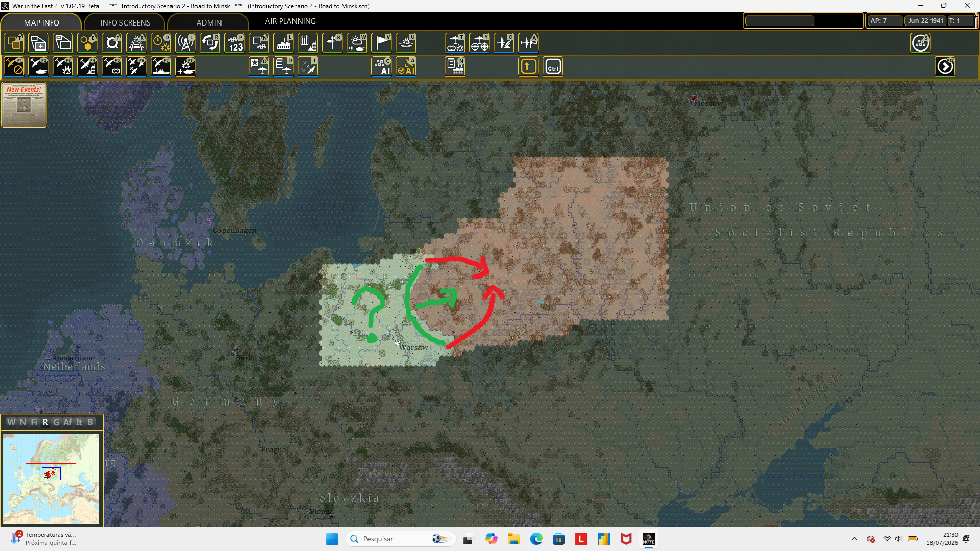This screenshot has width=980, height=551.
Task: Select the R nation filter button
Action: point(45,422)
